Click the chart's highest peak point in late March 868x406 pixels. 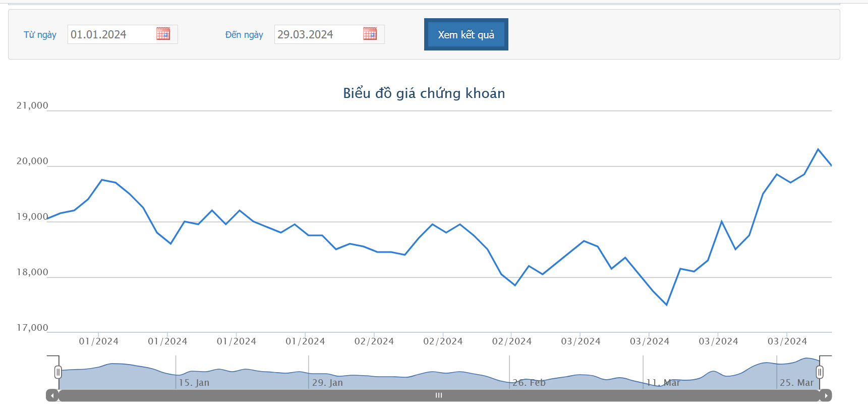point(818,149)
